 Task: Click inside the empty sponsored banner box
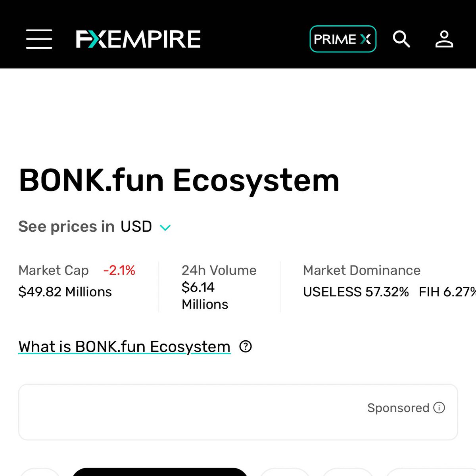point(190,413)
